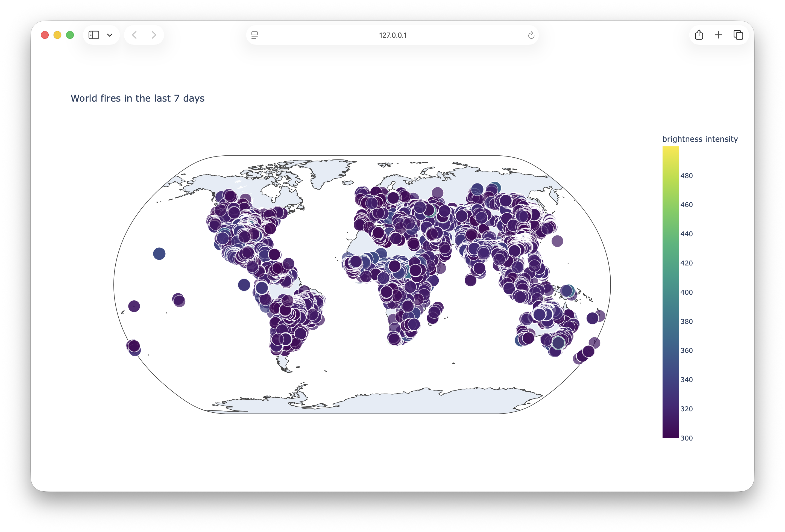Image resolution: width=785 pixels, height=532 pixels.
Task: Click the forward navigation arrow
Action: (154, 35)
